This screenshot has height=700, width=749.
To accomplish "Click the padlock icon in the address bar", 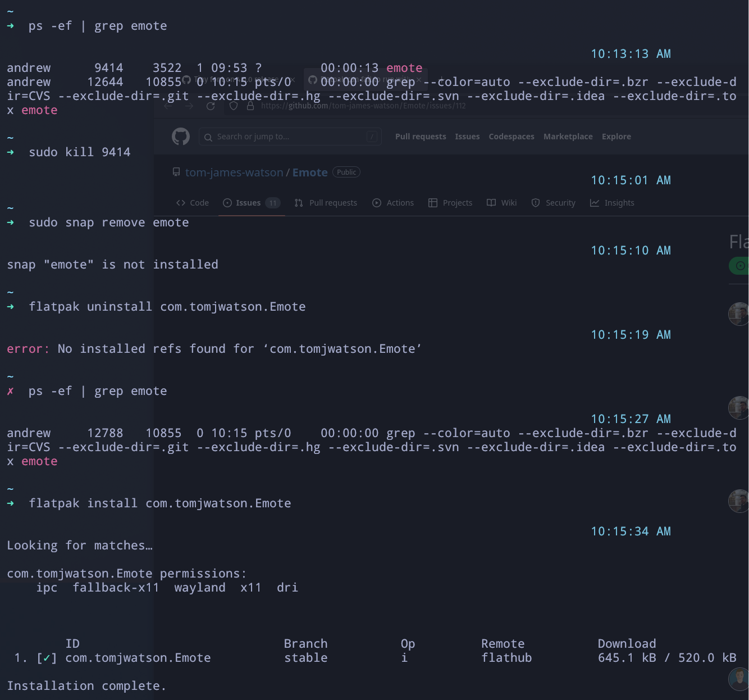I will click(x=250, y=106).
